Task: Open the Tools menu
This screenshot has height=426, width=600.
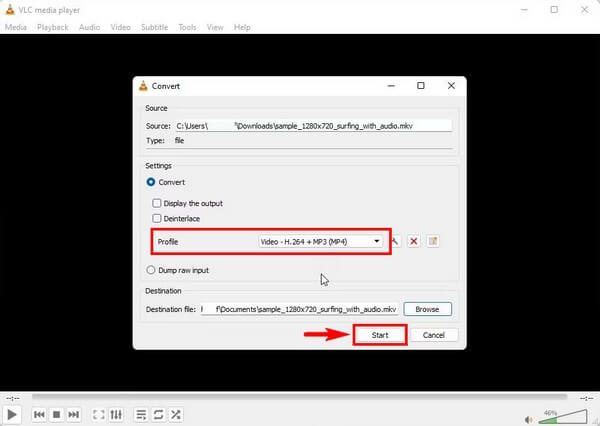Action: coord(187,28)
